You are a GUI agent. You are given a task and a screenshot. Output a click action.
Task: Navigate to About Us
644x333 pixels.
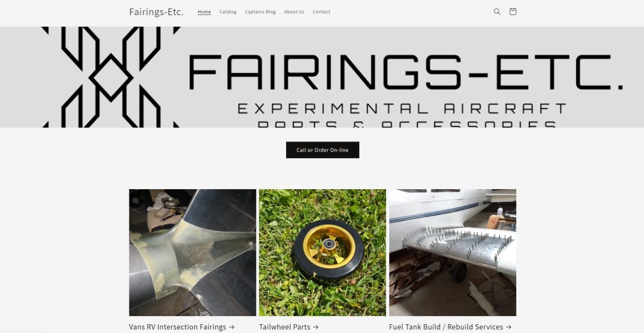pyautogui.click(x=294, y=12)
